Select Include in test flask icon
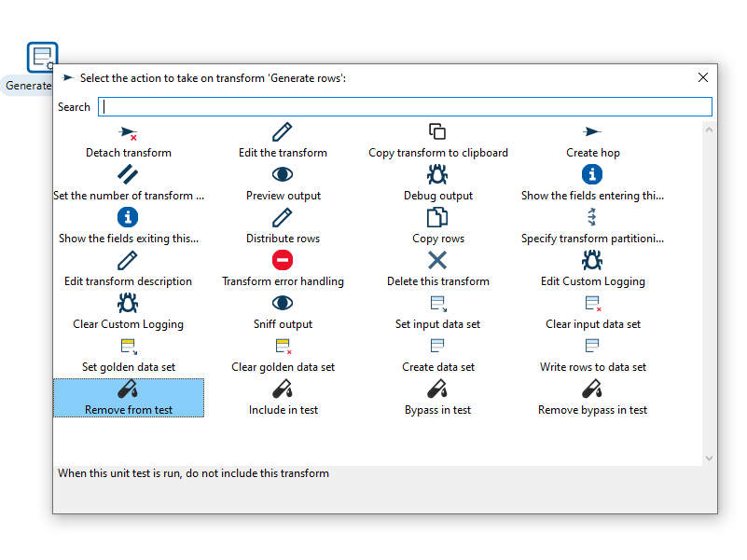The image size is (747, 560). click(x=283, y=389)
